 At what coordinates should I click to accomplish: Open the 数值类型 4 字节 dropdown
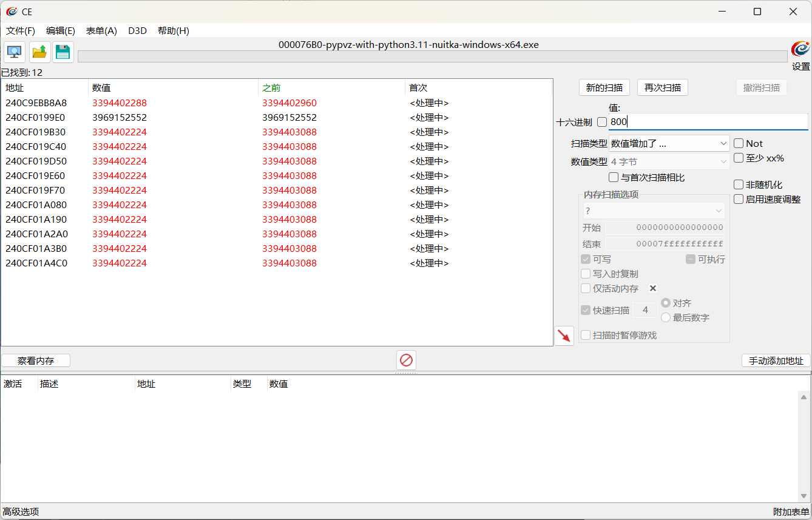[669, 162]
